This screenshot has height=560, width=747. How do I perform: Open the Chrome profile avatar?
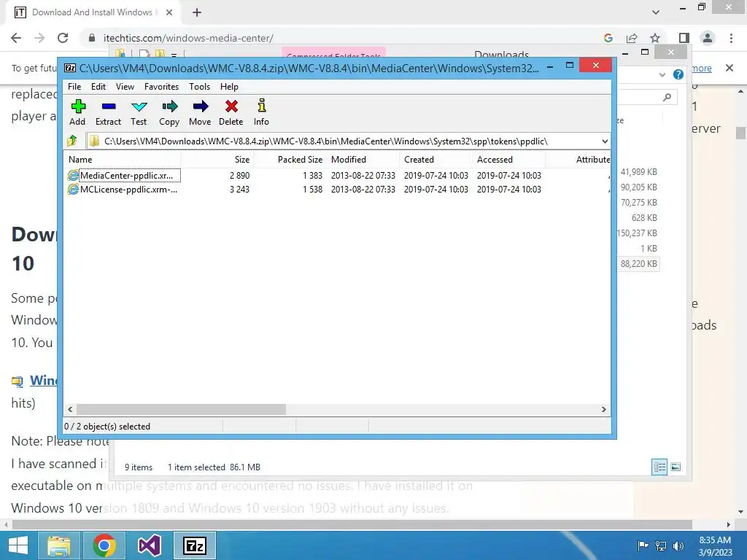click(708, 38)
